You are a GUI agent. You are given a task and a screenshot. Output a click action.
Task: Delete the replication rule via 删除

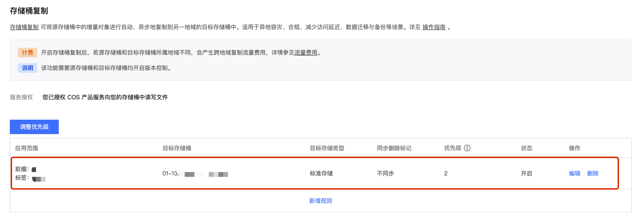[592, 173]
